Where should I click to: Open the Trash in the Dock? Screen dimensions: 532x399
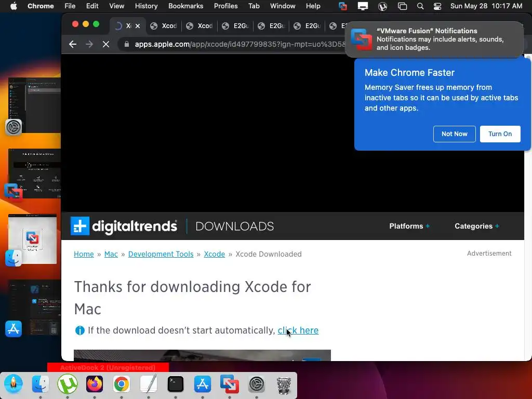(284, 385)
